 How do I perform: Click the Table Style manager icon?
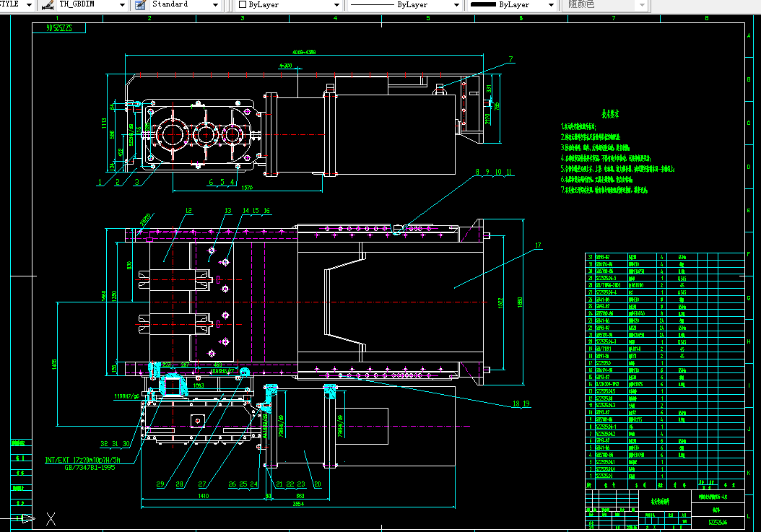coord(140,5)
